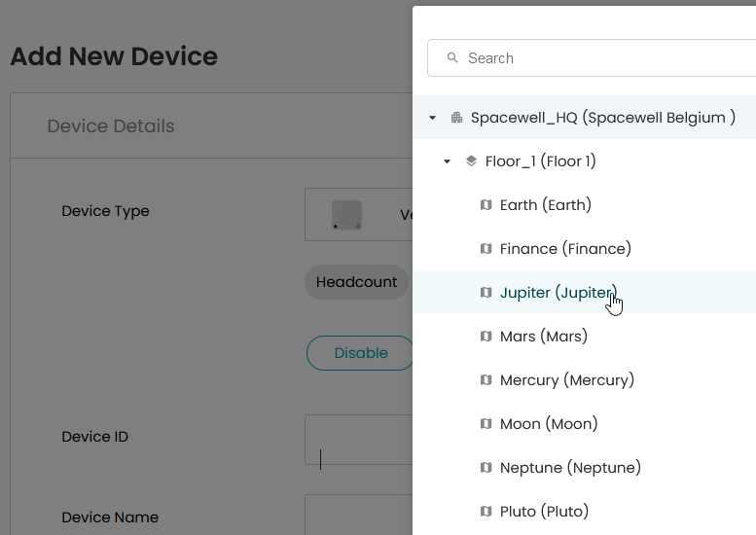This screenshot has width=756, height=535.
Task: Click the Floor_1 layers icon
Action: pyautogui.click(x=471, y=160)
